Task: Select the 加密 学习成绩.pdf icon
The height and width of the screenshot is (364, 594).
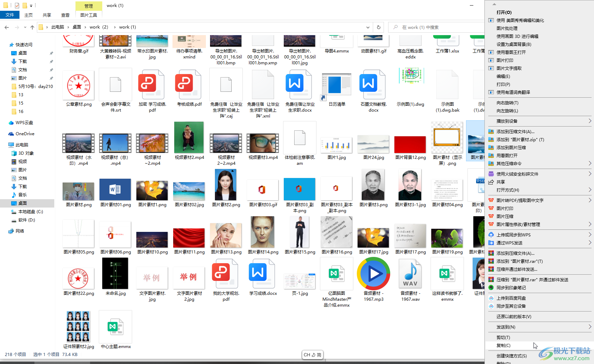Action: (152, 85)
